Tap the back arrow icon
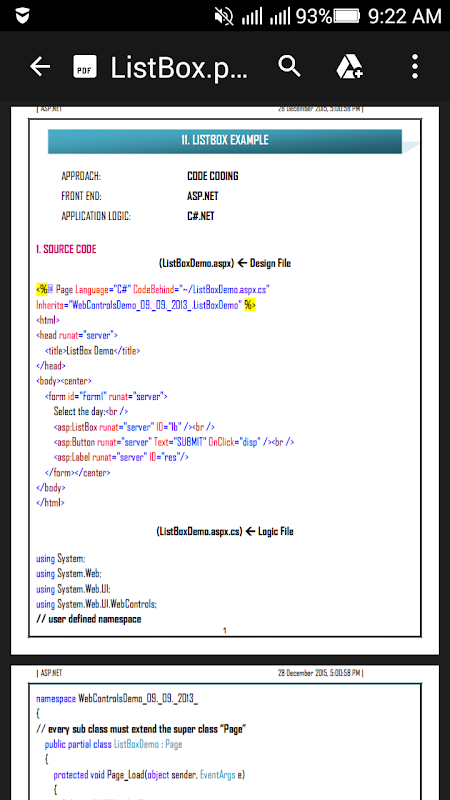This screenshot has width=450, height=800. pyautogui.click(x=40, y=66)
